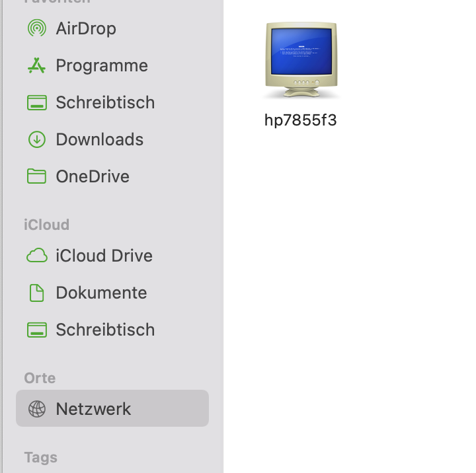476x473 pixels.
Task: Click the Schreibtisch icon below Dokumente
Action: [36, 330]
